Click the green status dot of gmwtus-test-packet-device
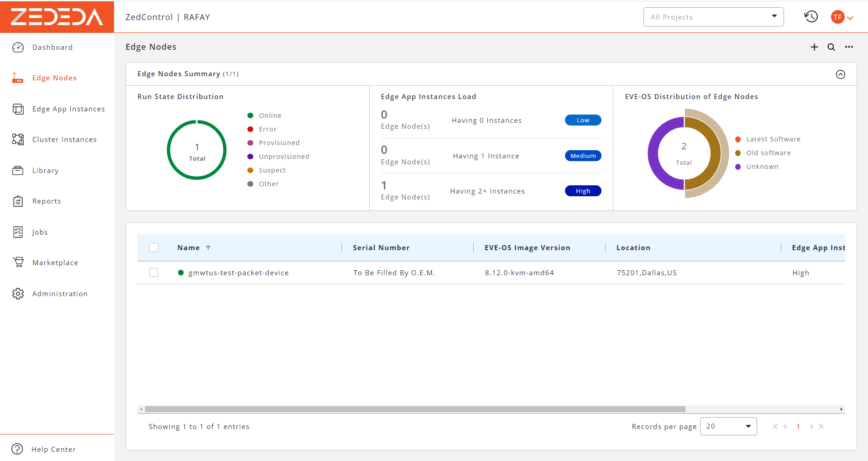 181,273
